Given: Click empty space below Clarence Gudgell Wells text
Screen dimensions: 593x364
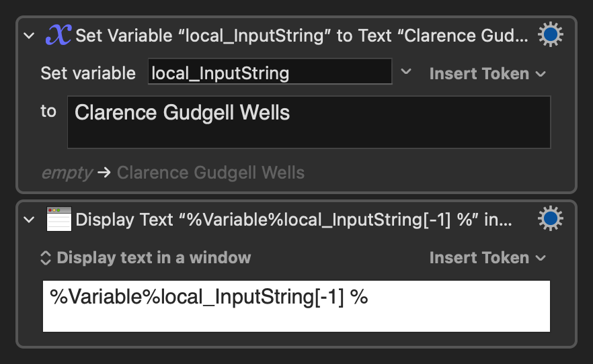Looking at the screenshot, I should pyautogui.click(x=309, y=136).
